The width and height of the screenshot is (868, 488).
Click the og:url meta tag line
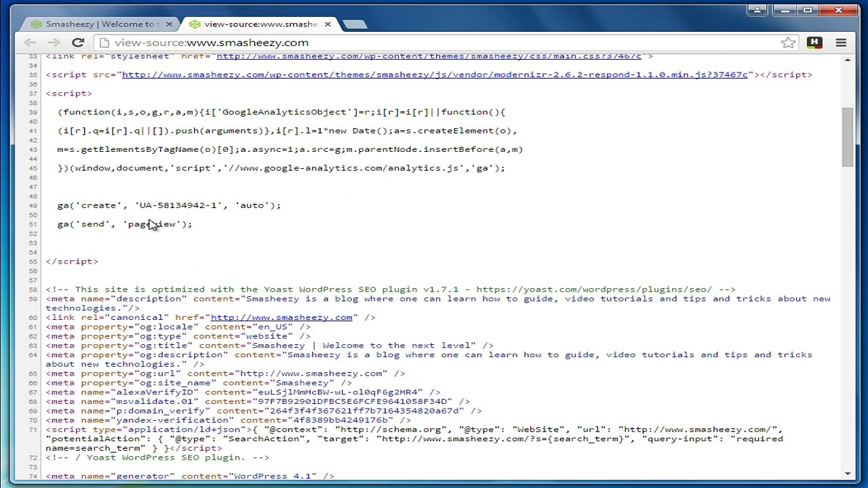(225, 373)
